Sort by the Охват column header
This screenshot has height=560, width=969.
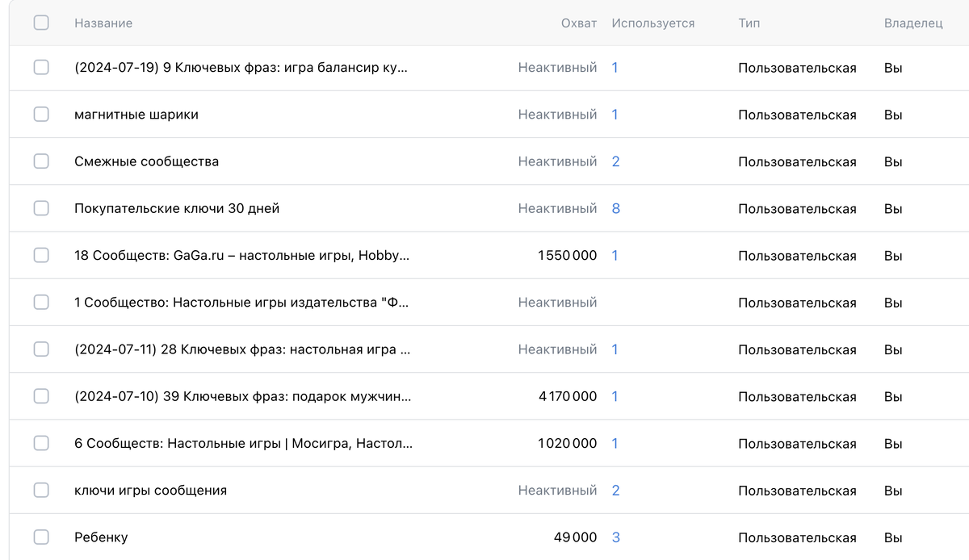[x=578, y=23]
